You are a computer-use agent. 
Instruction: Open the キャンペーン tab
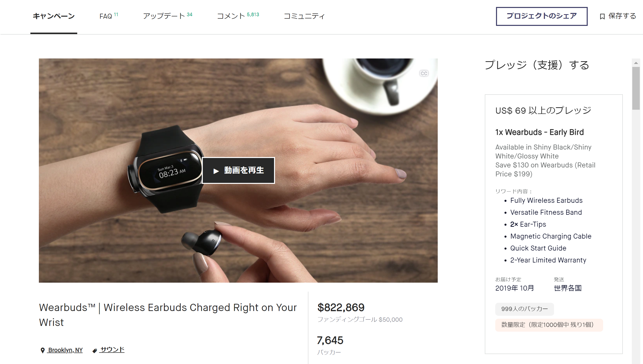coord(54,16)
